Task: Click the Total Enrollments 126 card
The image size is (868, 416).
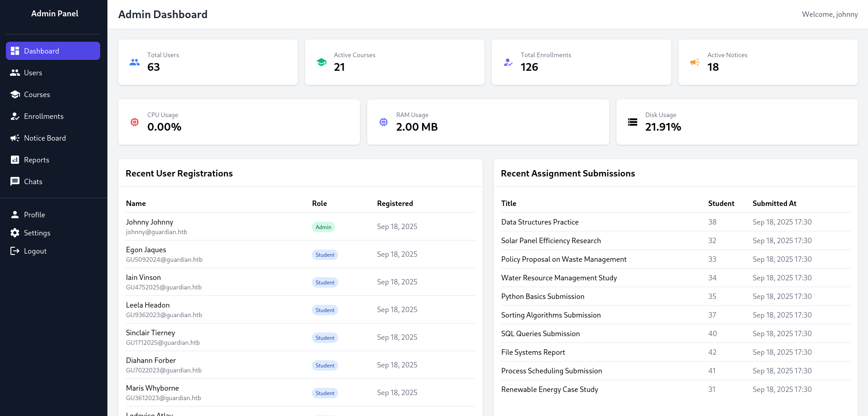Action: click(582, 62)
